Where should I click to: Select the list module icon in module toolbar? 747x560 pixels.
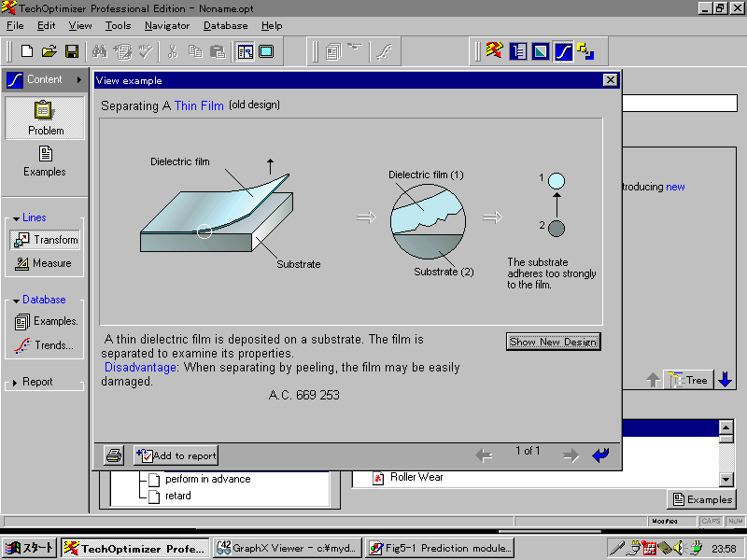(x=518, y=51)
